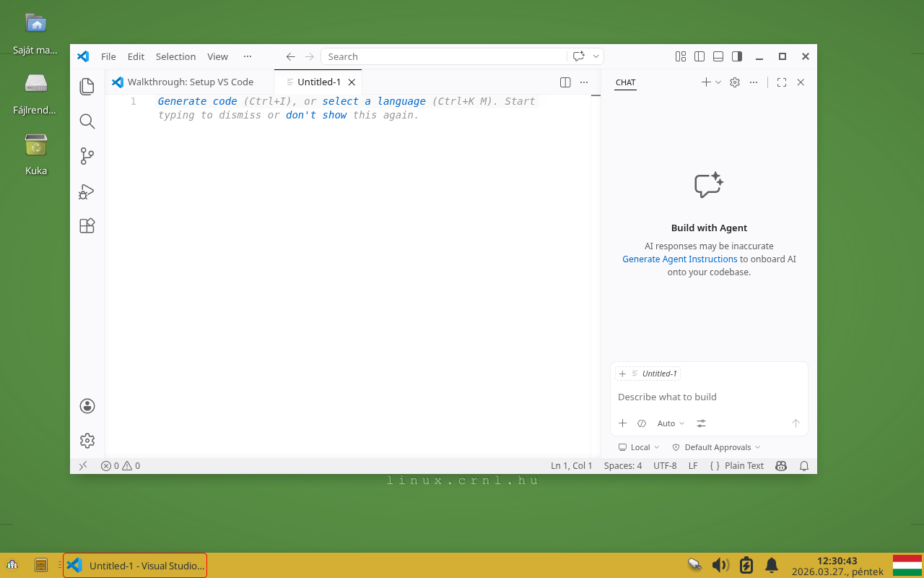Screen dimensions: 924x578
Task: Click Generate Agent Instructions link
Action: (679, 259)
